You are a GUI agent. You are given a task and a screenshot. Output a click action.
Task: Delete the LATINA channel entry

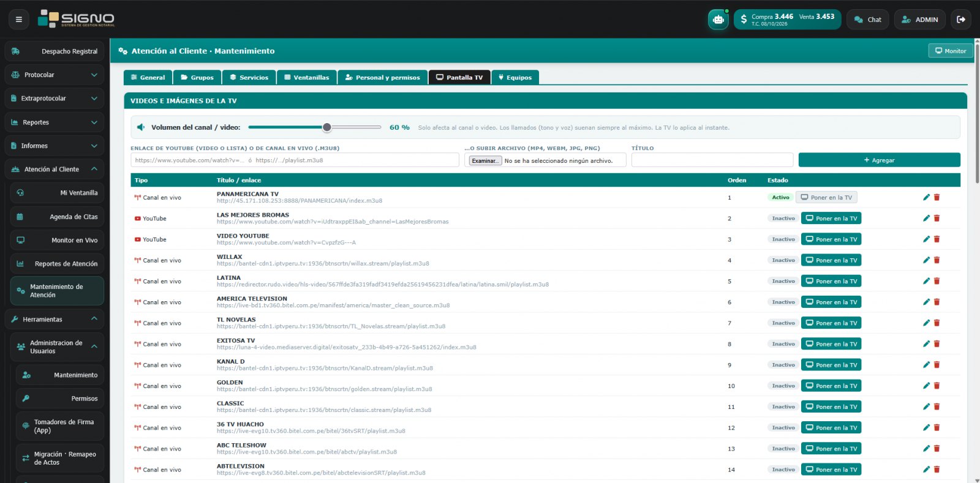point(937,281)
